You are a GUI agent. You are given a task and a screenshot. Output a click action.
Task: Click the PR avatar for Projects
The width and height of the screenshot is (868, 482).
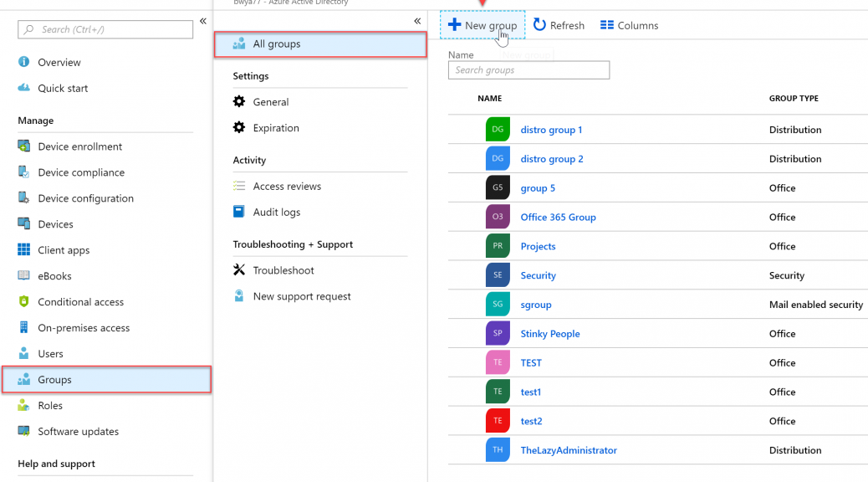pos(498,246)
